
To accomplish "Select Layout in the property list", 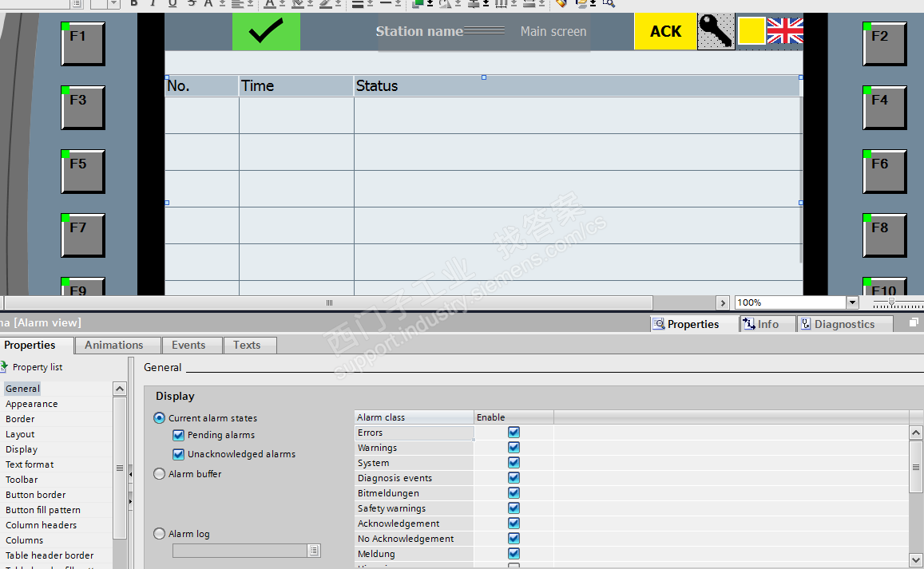I will 20,434.
